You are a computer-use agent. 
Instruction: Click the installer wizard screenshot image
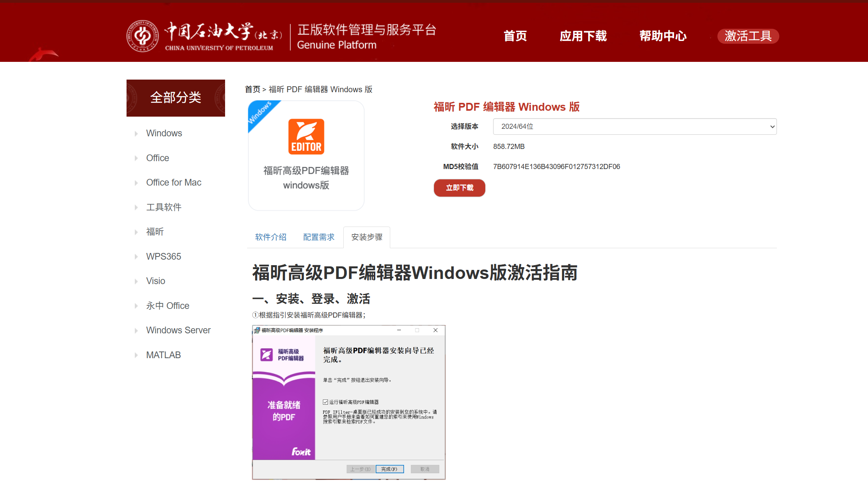click(x=349, y=402)
